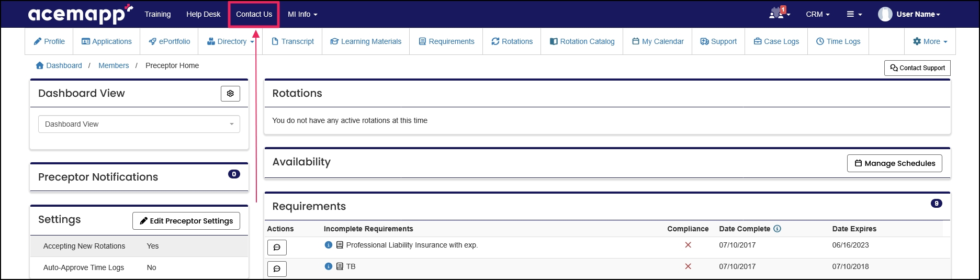
Task: Open Learning Materials
Action: tap(366, 41)
